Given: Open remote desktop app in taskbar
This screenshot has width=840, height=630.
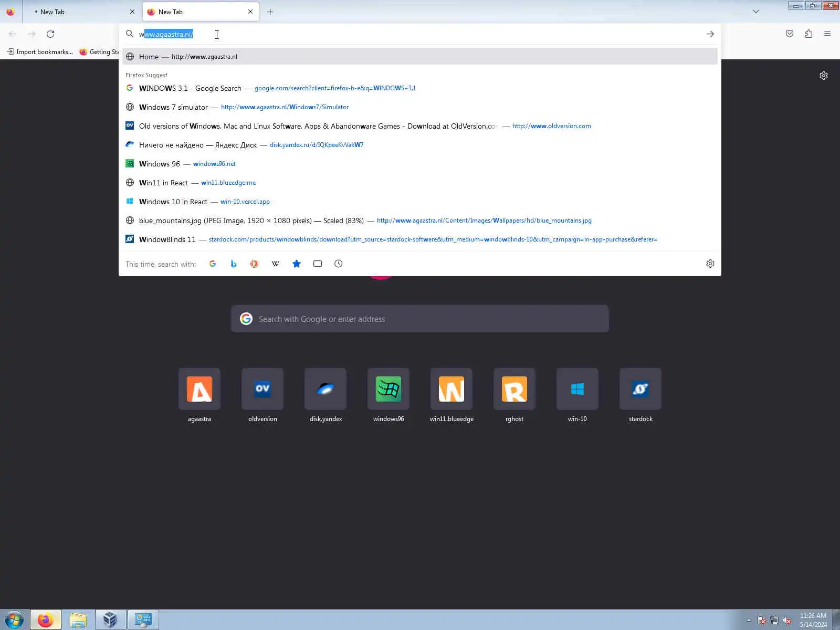Looking at the screenshot, I should click(143, 620).
